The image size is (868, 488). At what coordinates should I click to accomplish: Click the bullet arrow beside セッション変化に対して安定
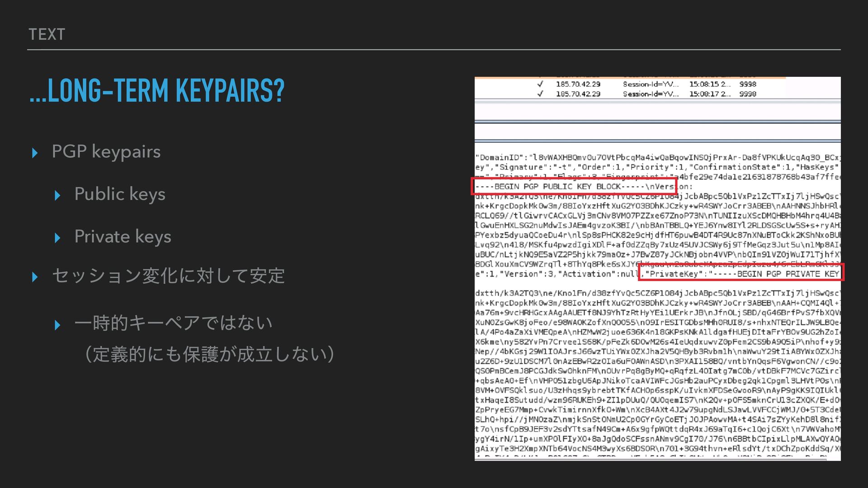pyautogui.click(x=35, y=277)
